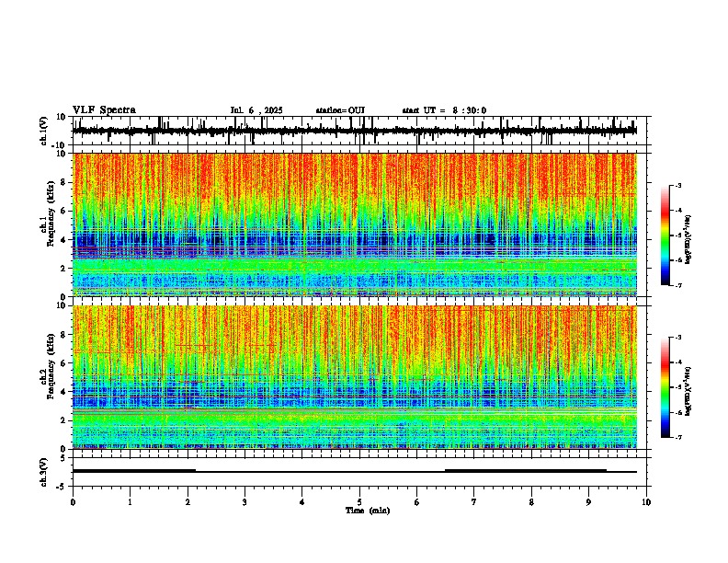This screenshot has width=728, height=563.
Task: Click the 'start UT = 8:30:0' label
Action: point(444,110)
